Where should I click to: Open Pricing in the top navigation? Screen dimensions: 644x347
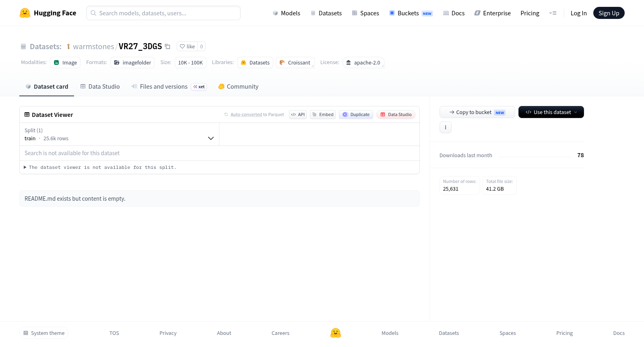click(x=530, y=13)
